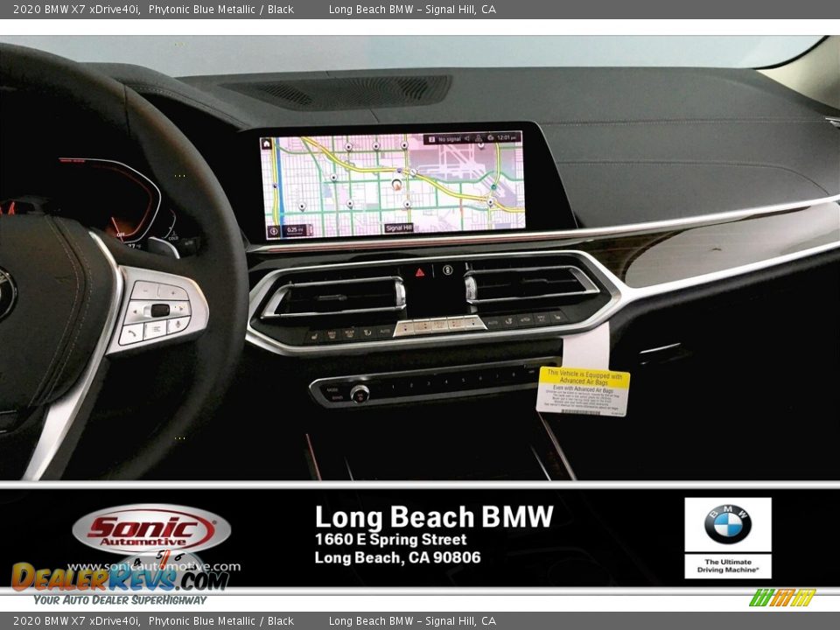This screenshot has width=840, height=630.
Task: Tap the map recenter compass icon
Action: click(x=274, y=231)
